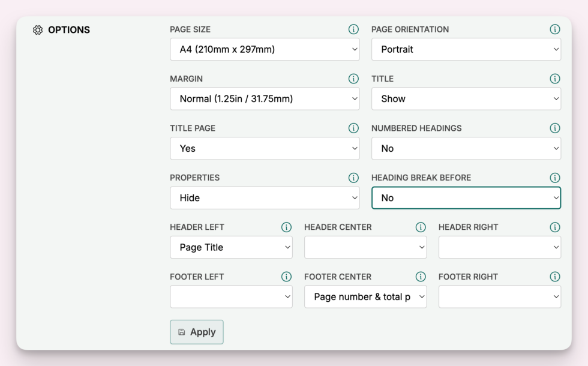Click the Numbered Headings info icon
The width and height of the screenshot is (588, 366).
[x=554, y=128]
